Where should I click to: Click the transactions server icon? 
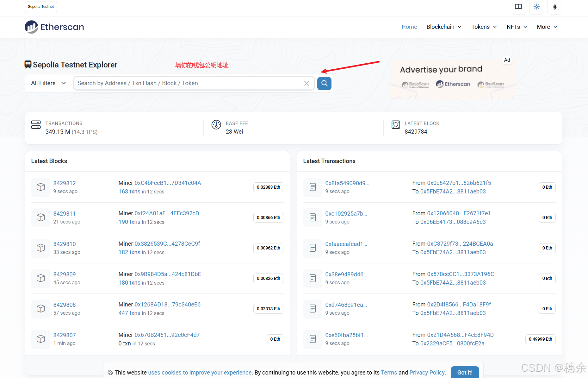point(36,124)
